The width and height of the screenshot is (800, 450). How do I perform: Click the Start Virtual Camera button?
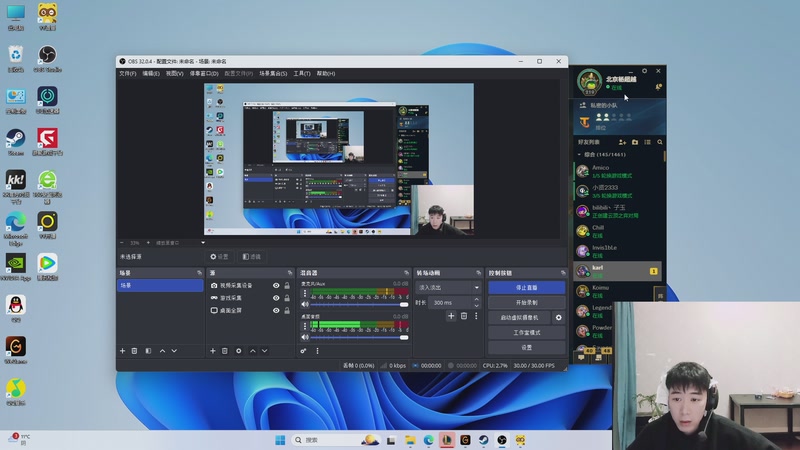[519, 317]
